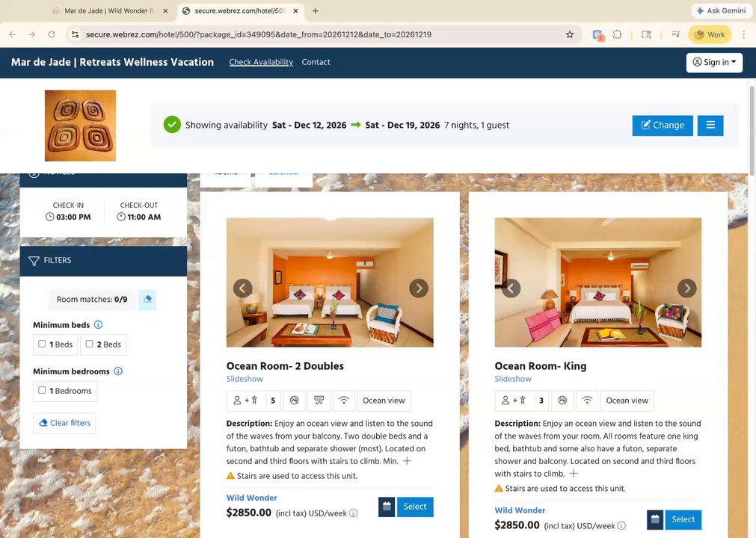Select the Ocean Room- 2 Doubles
Screen dimensions: 756x538
coord(415,507)
